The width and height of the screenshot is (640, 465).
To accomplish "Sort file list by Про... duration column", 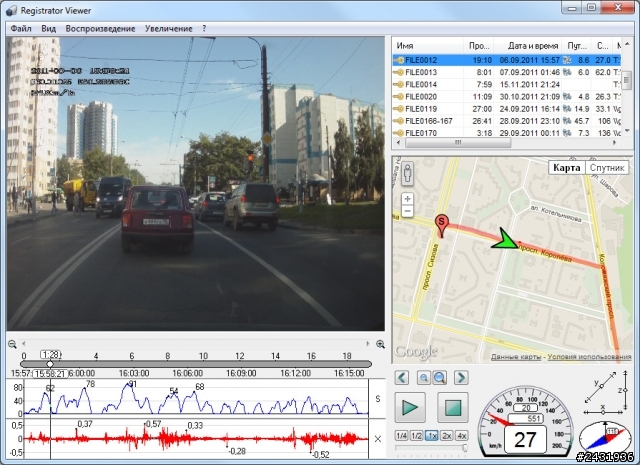I will pos(479,46).
